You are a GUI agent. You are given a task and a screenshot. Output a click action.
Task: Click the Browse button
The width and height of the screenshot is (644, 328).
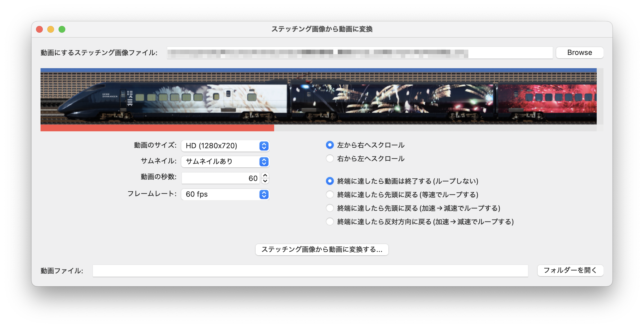coord(579,53)
